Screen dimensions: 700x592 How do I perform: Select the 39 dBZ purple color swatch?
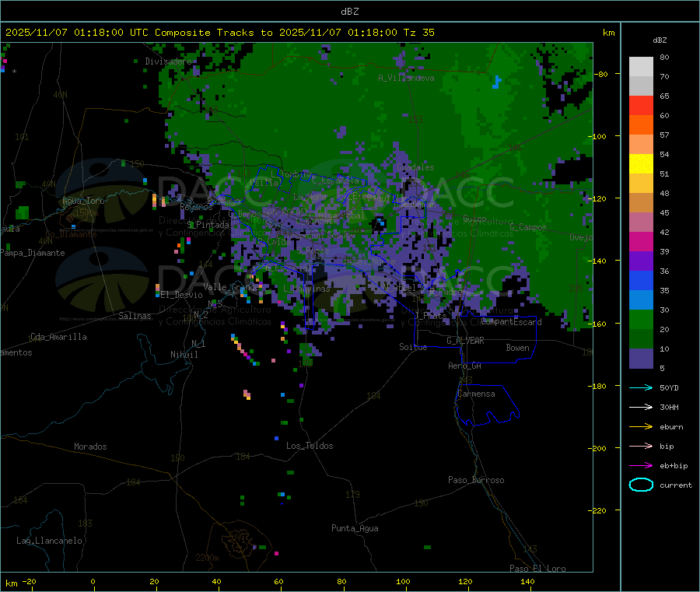tap(641, 261)
